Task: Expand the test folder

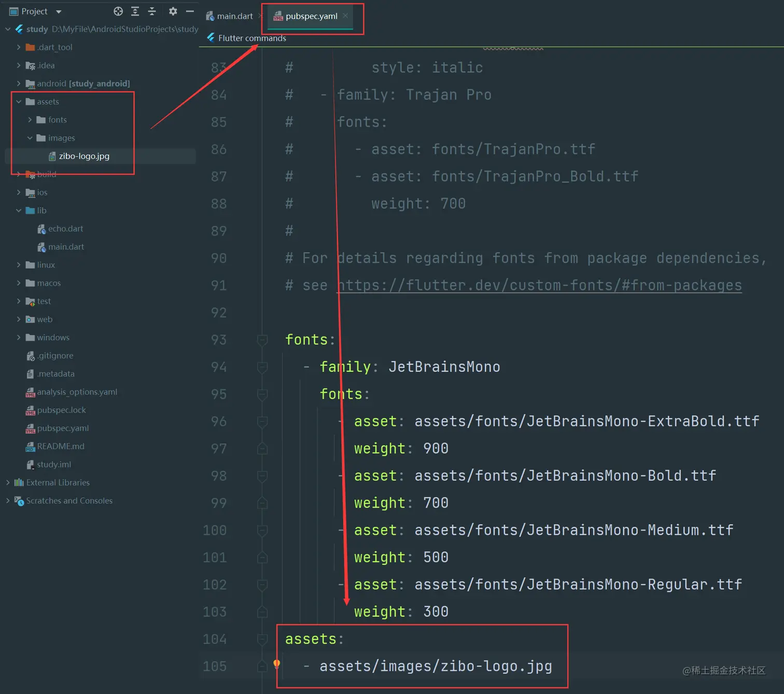Action: (x=19, y=301)
